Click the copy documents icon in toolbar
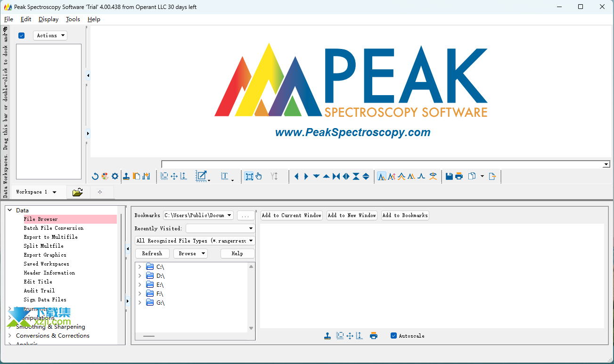The height and width of the screenshot is (364, 614). tap(472, 176)
